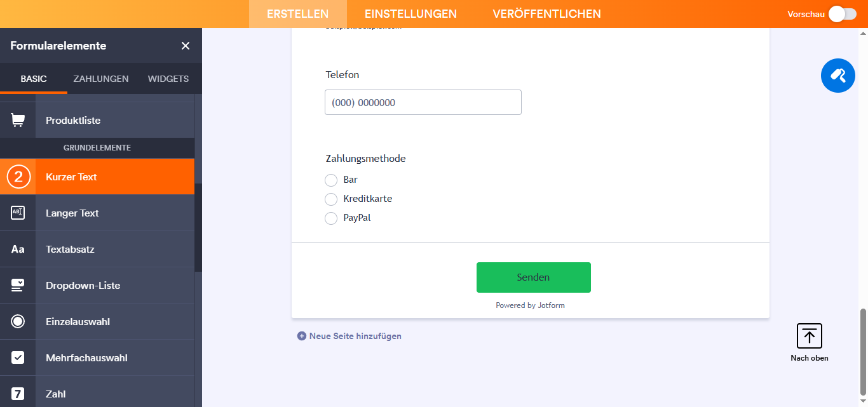Select the Produktliste shopping cart icon

pyautogui.click(x=17, y=119)
